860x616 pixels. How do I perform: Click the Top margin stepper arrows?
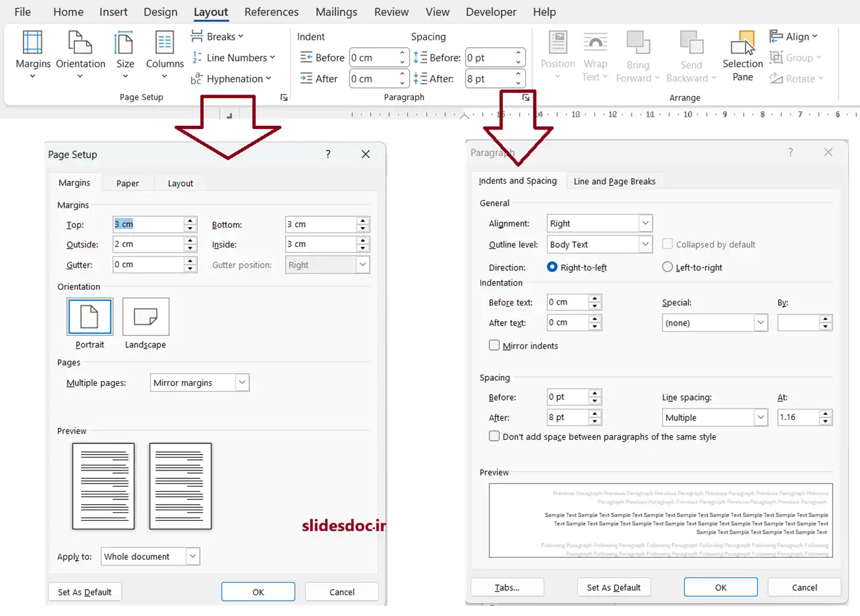[x=190, y=224]
